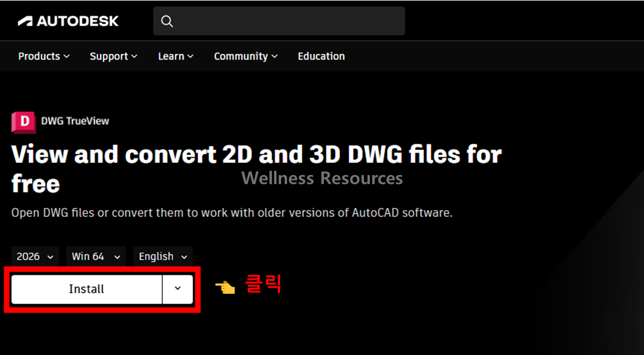644x355 pixels.
Task: Click the Autodesk logo
Action: click(68, 21)
